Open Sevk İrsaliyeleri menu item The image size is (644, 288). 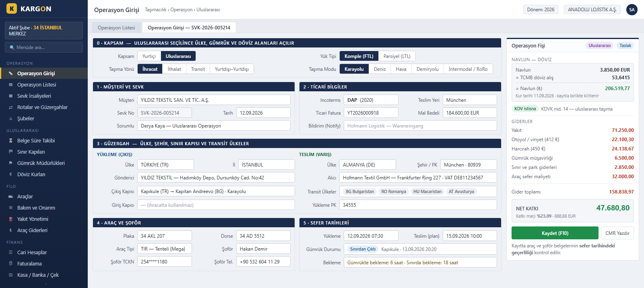point(44,96)
